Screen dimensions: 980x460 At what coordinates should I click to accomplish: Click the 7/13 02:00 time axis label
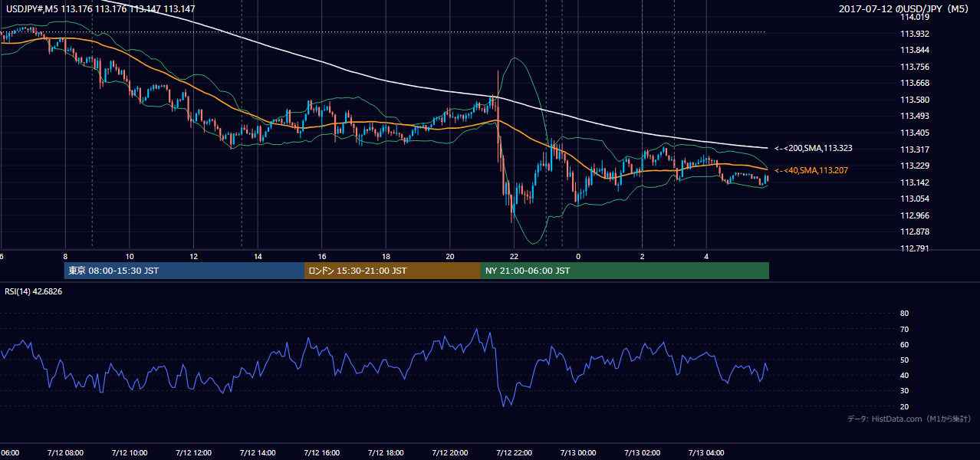click(643, 452)
